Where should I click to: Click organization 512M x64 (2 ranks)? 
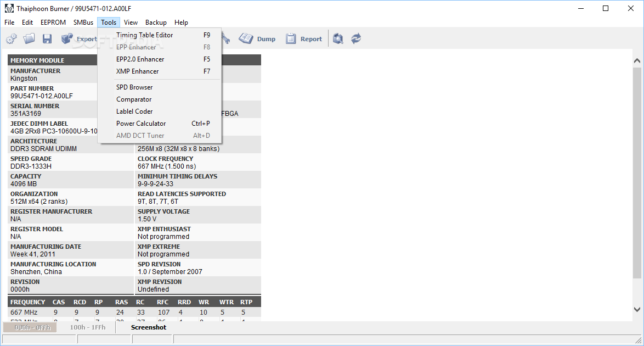coord(39,201)
